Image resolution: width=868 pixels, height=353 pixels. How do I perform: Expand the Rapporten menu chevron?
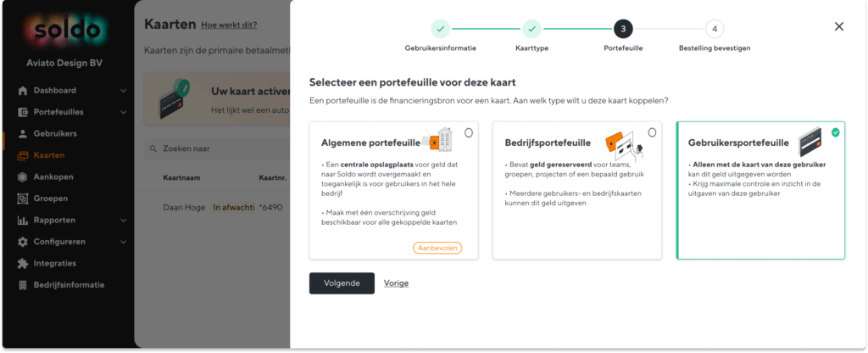click(x=124, y=221)
